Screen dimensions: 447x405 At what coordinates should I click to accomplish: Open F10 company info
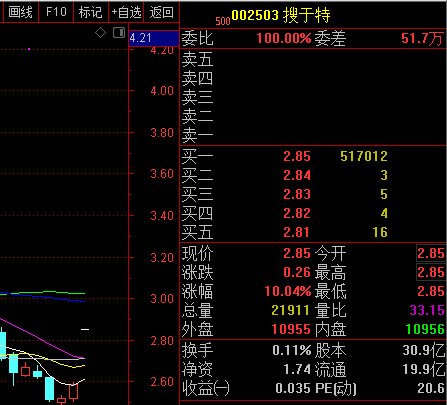point(56,12)
